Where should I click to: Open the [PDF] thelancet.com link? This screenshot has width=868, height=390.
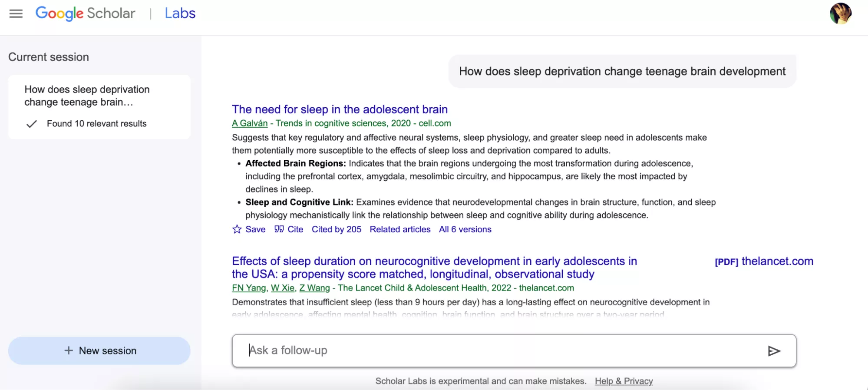(x=764, y=261)
